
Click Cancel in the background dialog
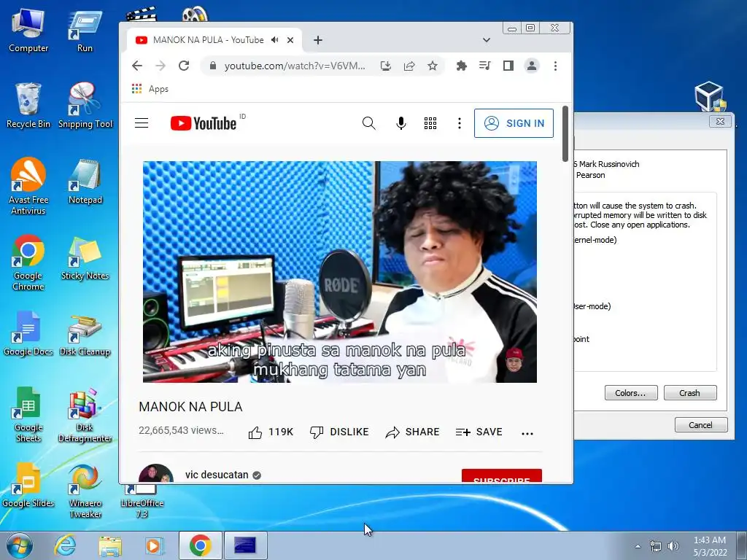[x=701, y=425]
